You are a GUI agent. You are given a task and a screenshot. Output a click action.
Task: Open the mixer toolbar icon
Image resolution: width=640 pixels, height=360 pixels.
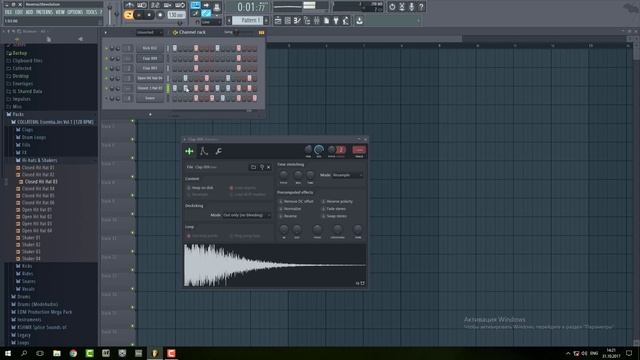tap(316, 20)
